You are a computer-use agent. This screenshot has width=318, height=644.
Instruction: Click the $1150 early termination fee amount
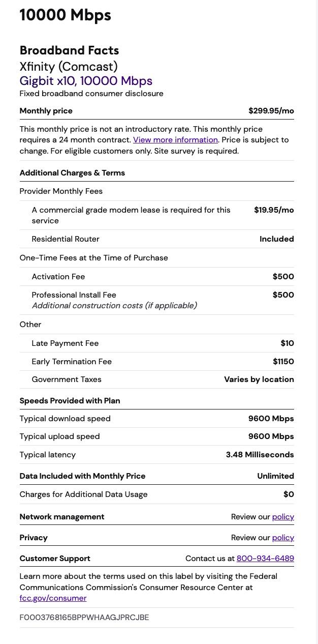[283, 362]
